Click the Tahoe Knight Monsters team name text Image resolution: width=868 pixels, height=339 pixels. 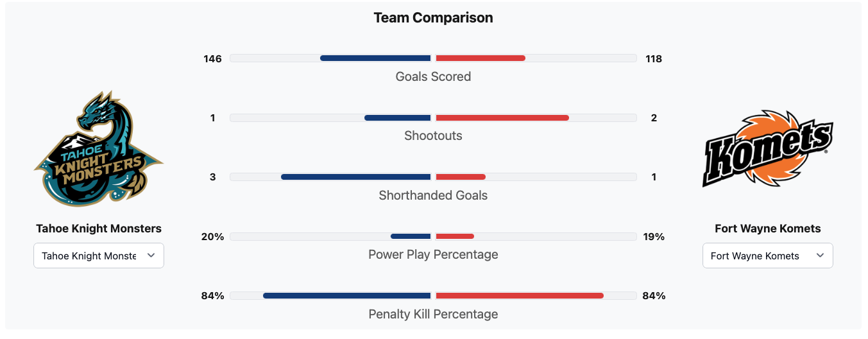click(x=99, y=229)
